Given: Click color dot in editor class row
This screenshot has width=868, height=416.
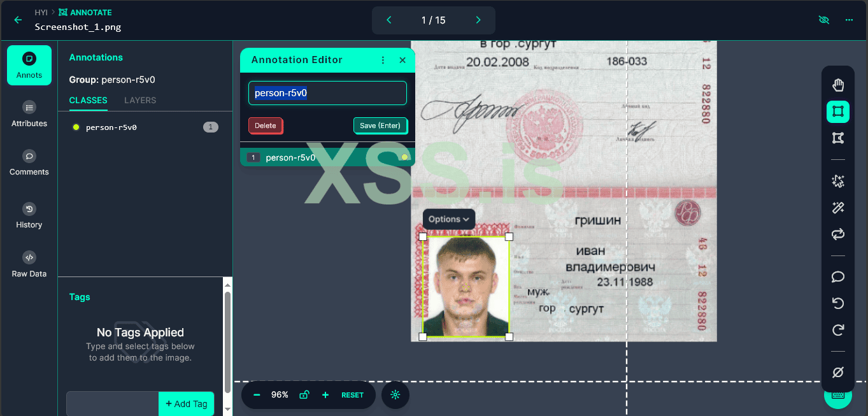Looking at the screenshot, I should pos(404,157).
